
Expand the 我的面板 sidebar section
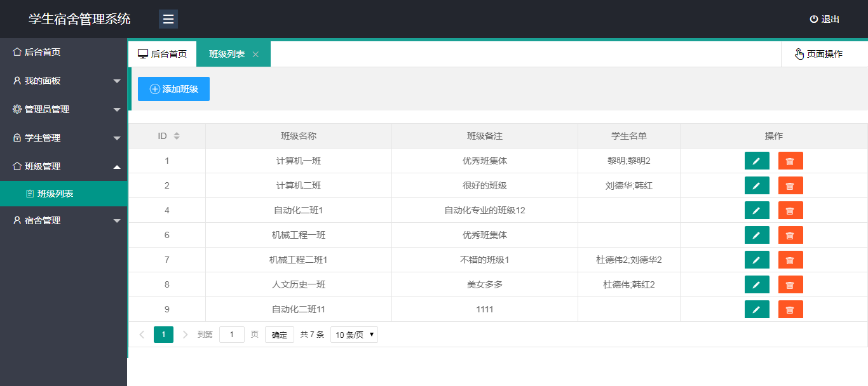[64, 80]
